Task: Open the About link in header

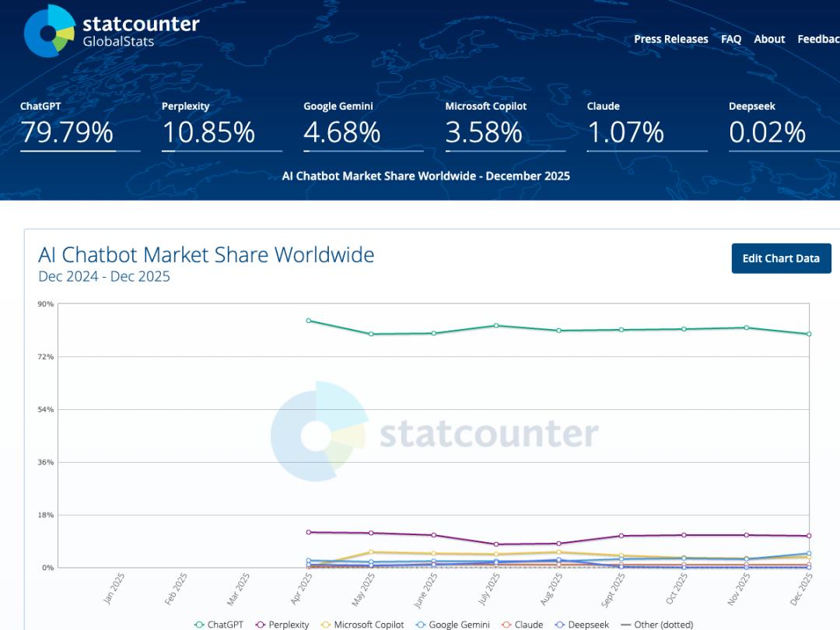Action: [768, 39]
